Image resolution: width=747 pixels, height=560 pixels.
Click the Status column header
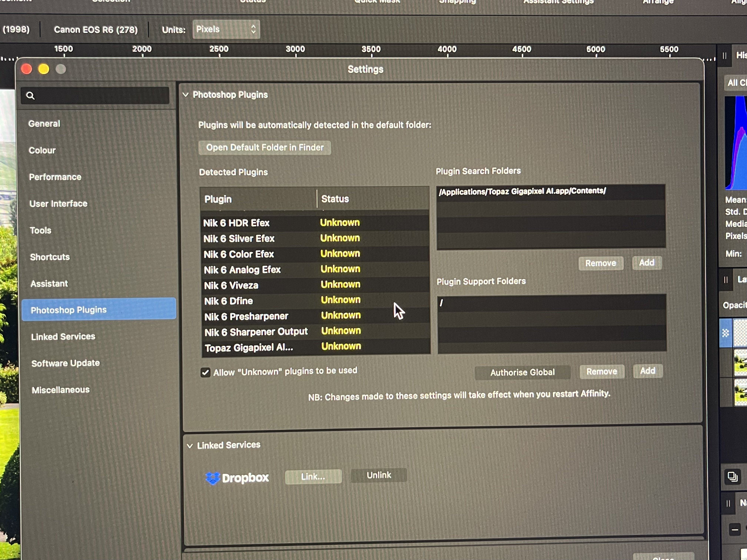coord(373,199)
